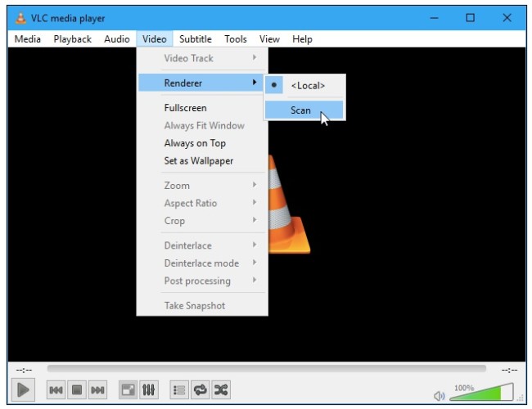Viewport: 532px width, 409px height.
Task: Open extended settings equalizer icon
Action: pyautogui.click(x=149, y=390)
